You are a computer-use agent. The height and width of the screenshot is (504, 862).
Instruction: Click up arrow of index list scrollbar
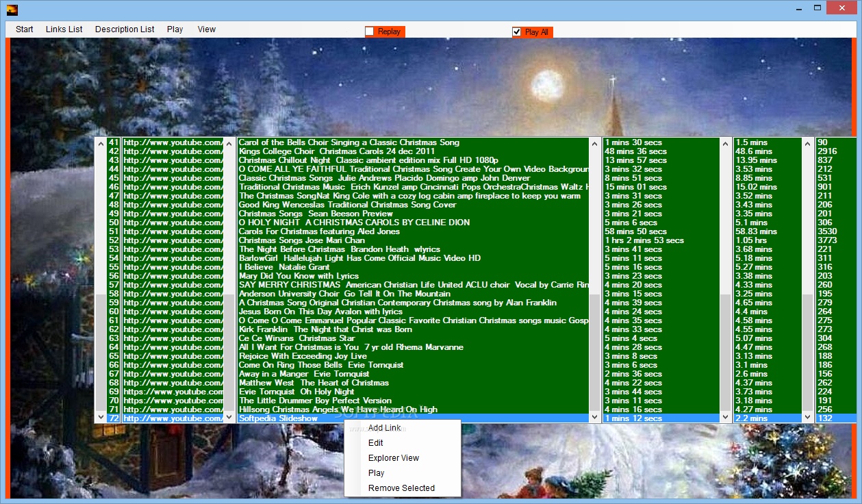[x=101, y=143]
